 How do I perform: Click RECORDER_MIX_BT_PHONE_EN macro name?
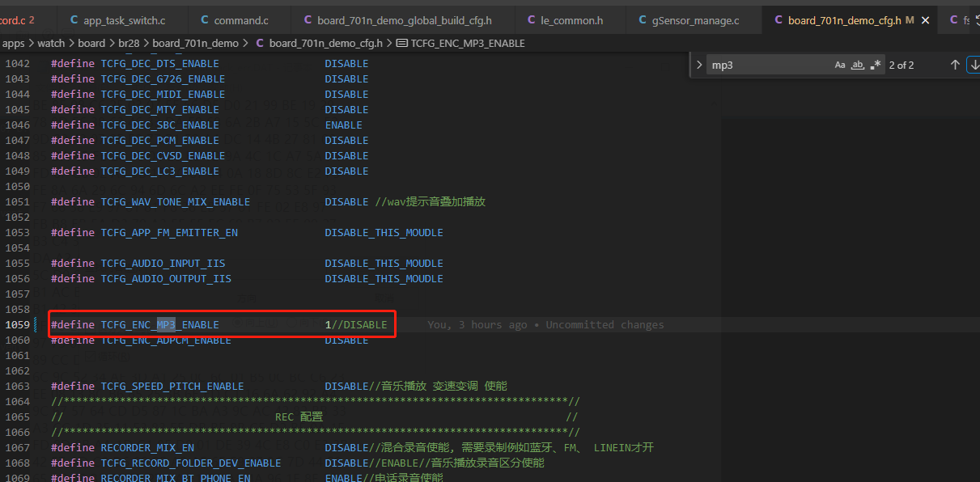pos(176,478)
